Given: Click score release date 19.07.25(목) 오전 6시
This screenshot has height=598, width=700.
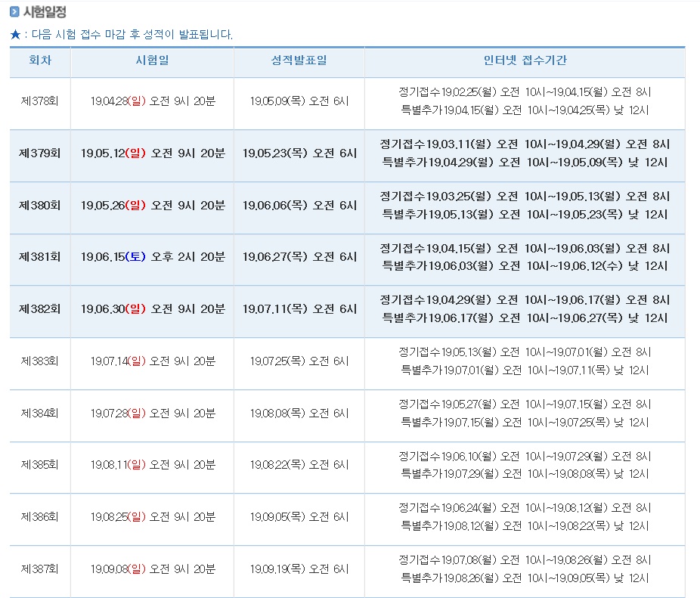Looking at the screenshot, I should (x=299, y=361).
